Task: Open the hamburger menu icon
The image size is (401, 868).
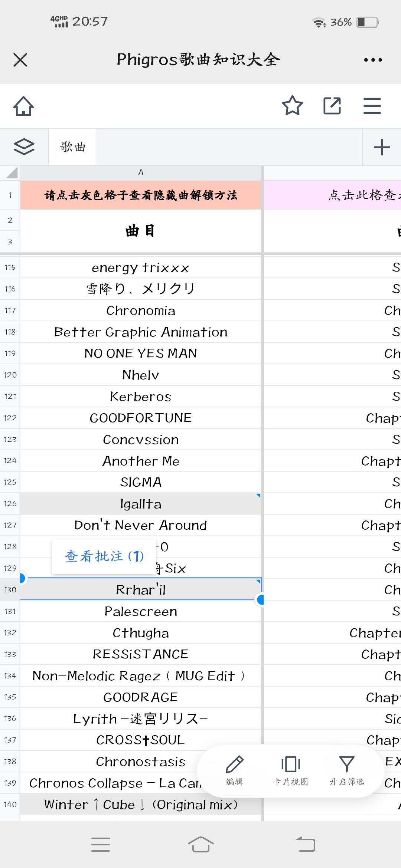Action: tap(372, 106)
